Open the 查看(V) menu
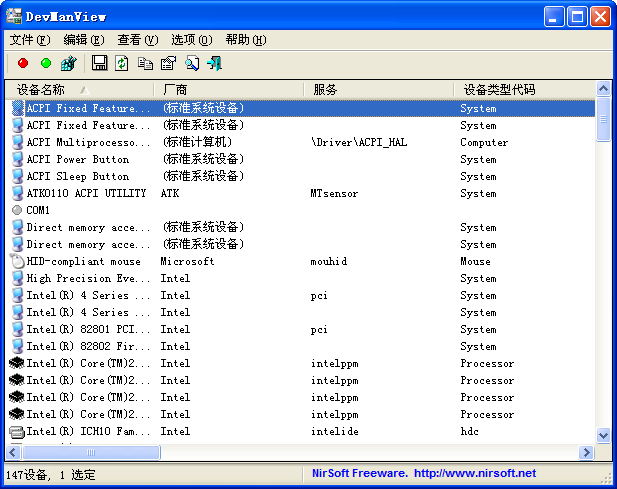The image size is (617, 489). pyautogui.click(x=137, y=40)
